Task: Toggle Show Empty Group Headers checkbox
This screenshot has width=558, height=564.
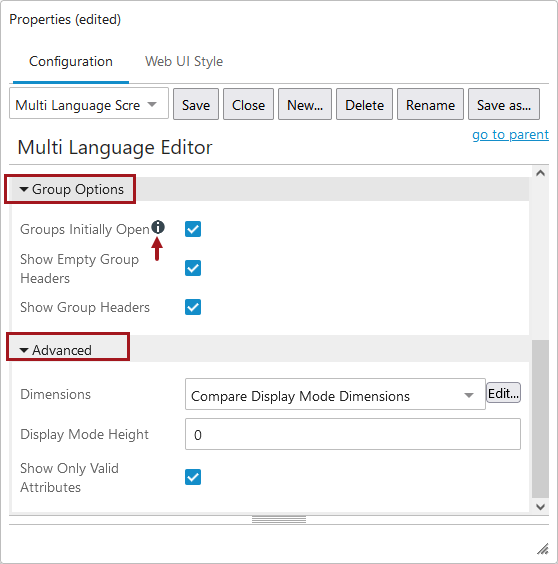Action: point(193,268)
